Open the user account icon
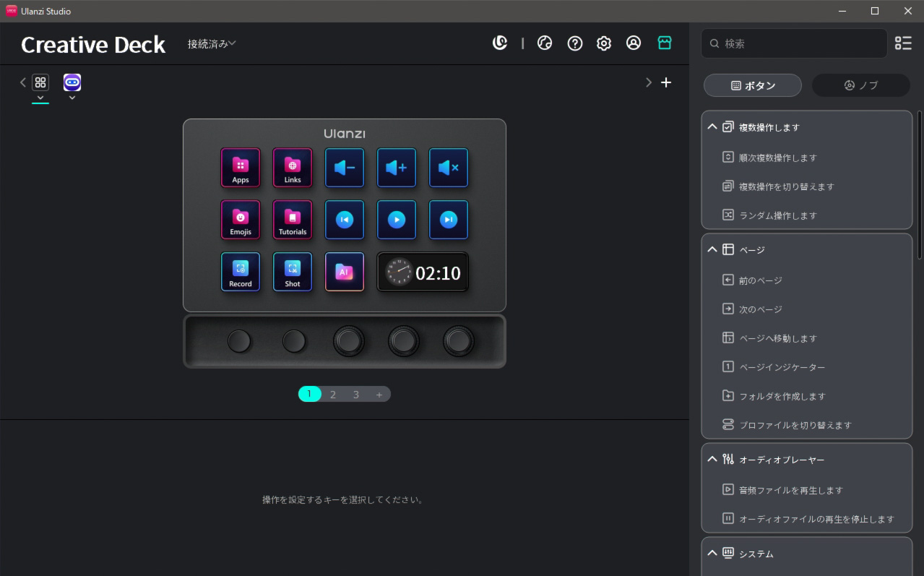The height and width of the screenshot is (576, 924). click(x=634, y=43)
